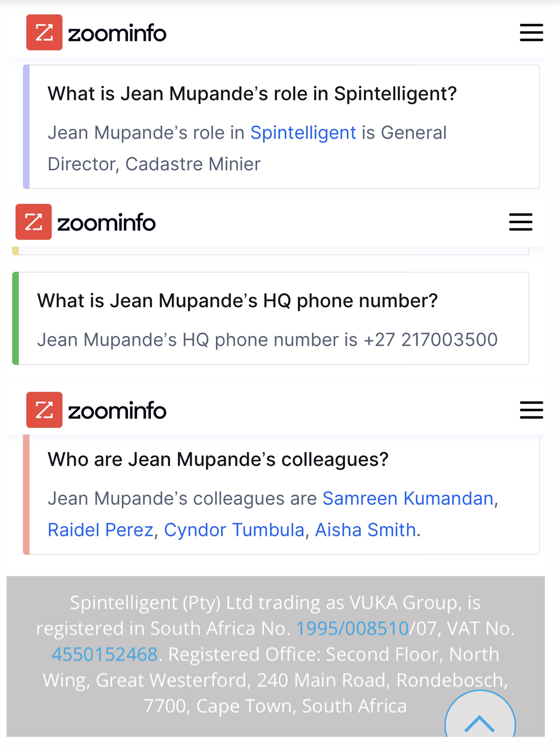560x753 pixels.
Task: Open the top hamburger menu
Action: [x=531, y=33]
